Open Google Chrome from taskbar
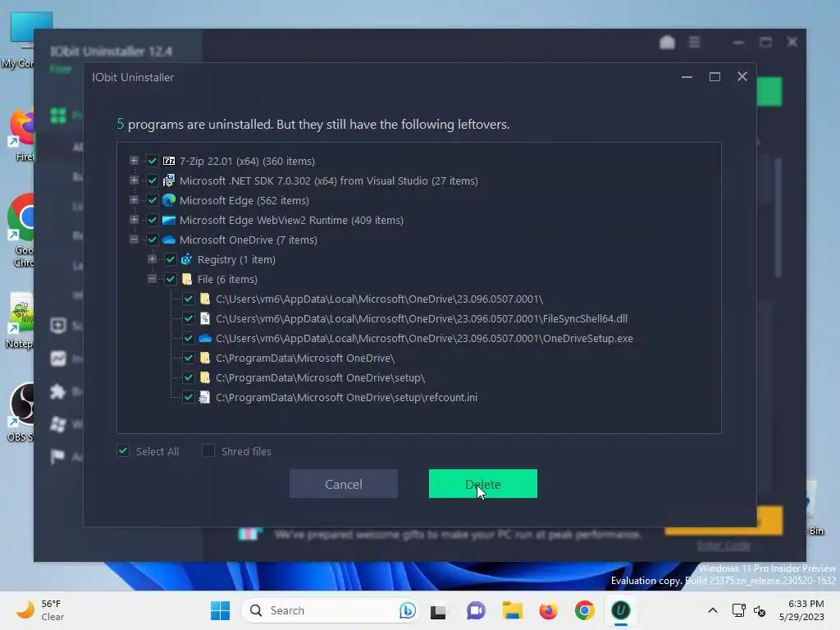Screen dimensions: 840x630 coord(584,610)
